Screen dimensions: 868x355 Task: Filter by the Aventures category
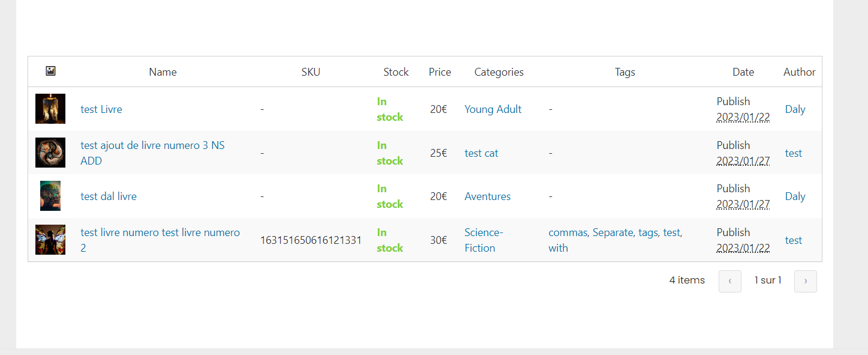point(488,196)
